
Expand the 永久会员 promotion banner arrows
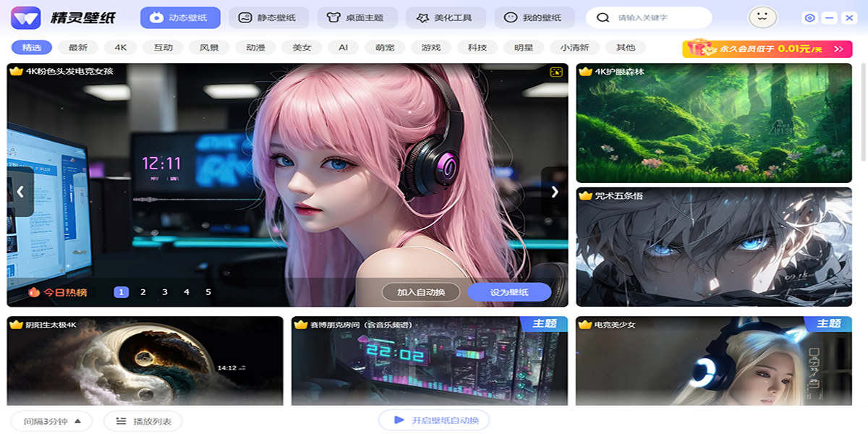point(838,49)
